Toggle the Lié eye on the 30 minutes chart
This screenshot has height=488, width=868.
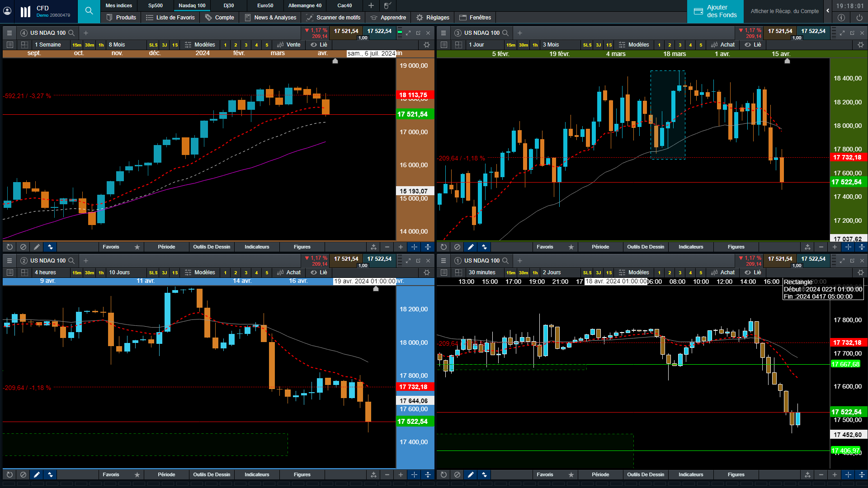click(x=748, y=272)
